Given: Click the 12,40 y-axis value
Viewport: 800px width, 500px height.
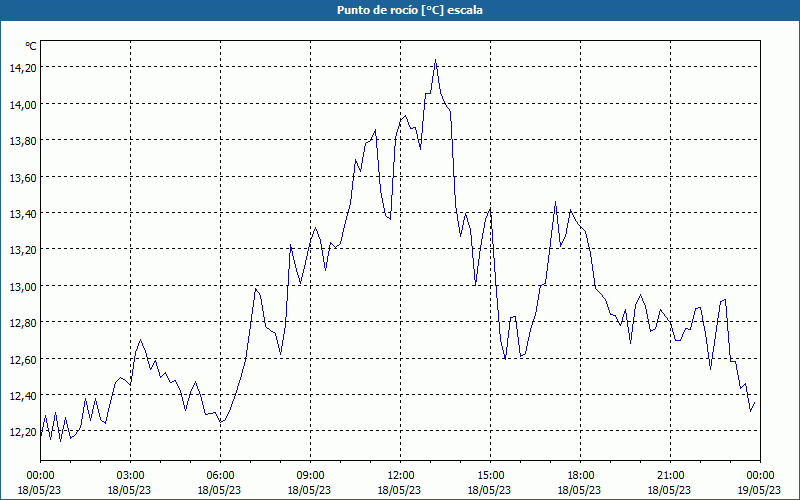Looking at the screenshot, I should (x=23, y=395).
